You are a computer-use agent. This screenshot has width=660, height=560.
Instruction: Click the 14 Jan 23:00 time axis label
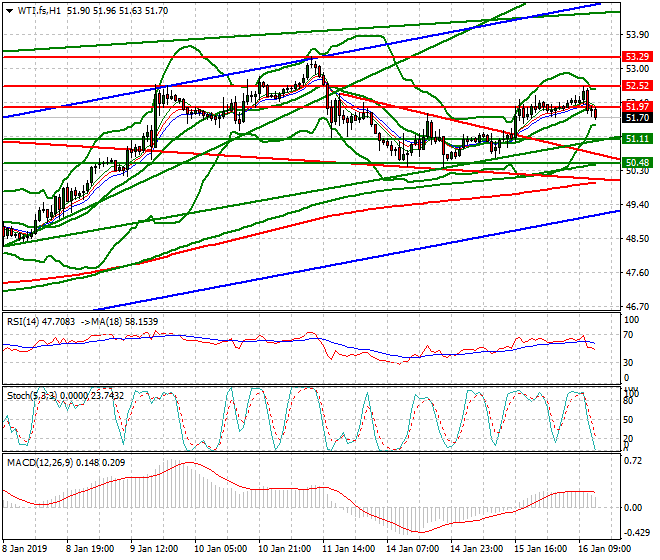pyautogui.click(x=476, y=549)
